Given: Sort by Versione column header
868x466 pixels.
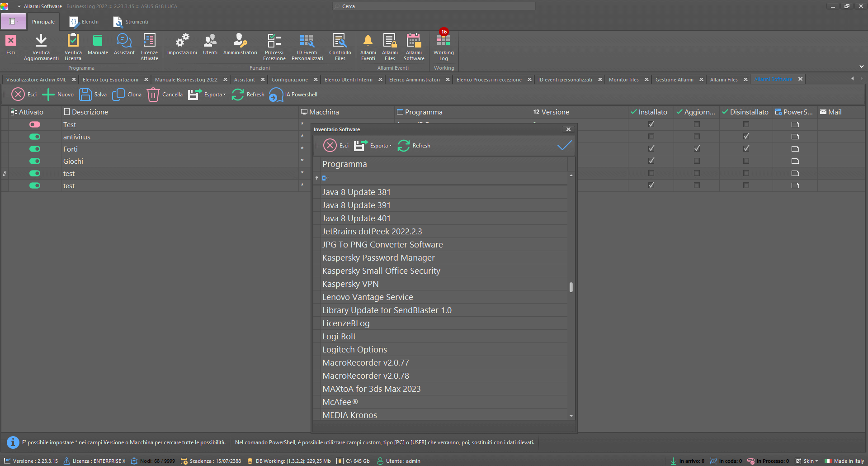Looking at the screenshot, I should coord(580,112).
